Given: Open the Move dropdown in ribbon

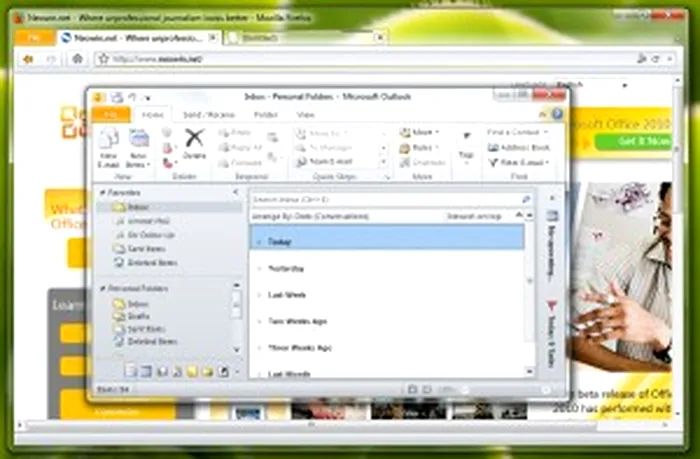Looking at the screenshot, I should coord(420,132).
